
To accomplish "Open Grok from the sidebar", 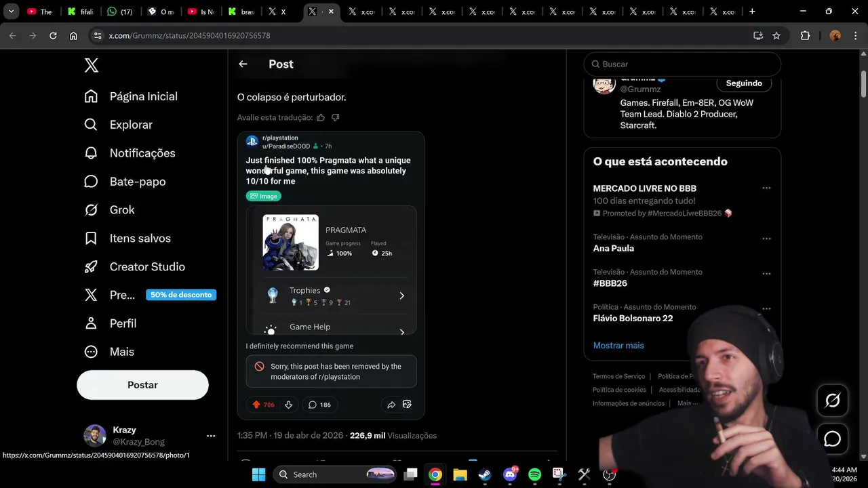I will tap(110, 210).
